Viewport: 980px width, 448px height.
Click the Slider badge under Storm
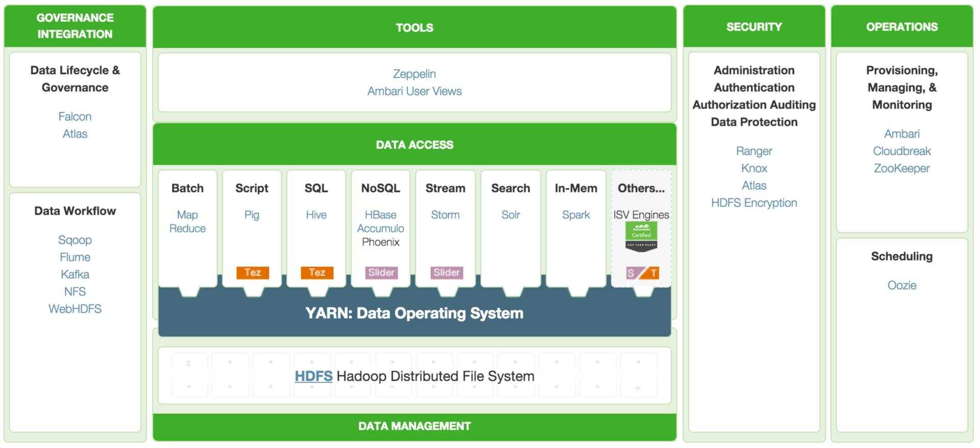click(447, 273)
